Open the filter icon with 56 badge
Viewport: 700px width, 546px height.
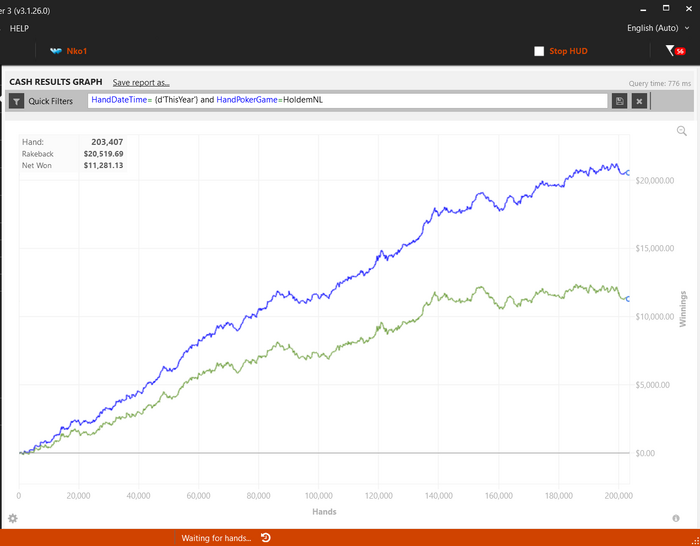tap(675, 51)
